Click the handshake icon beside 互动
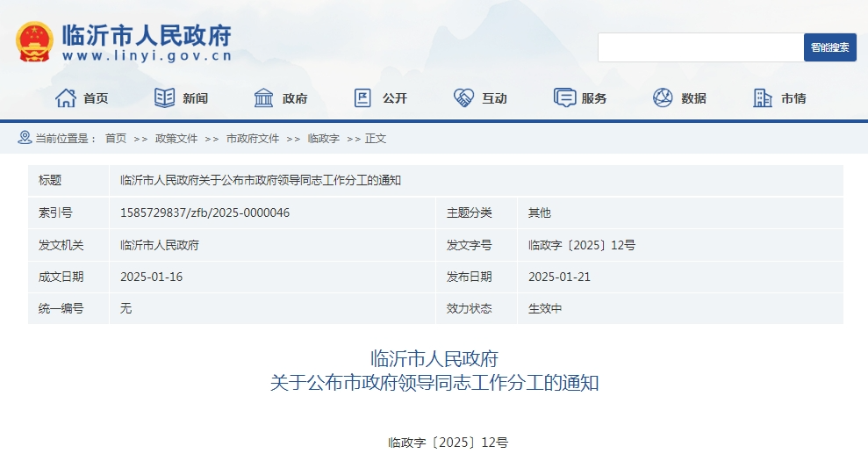 click(463, 98)
